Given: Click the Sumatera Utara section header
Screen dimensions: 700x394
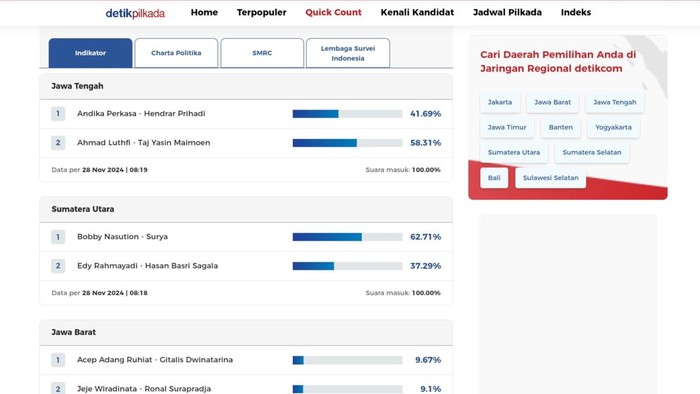Looking at the screenshot, I should [x=246, y=209].
